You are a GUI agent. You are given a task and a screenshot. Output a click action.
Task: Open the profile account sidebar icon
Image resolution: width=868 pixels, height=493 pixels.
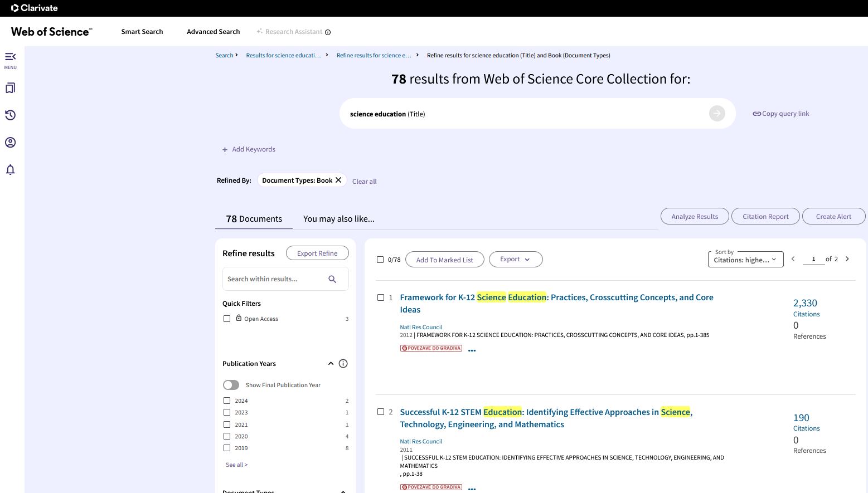pos(10,143)
